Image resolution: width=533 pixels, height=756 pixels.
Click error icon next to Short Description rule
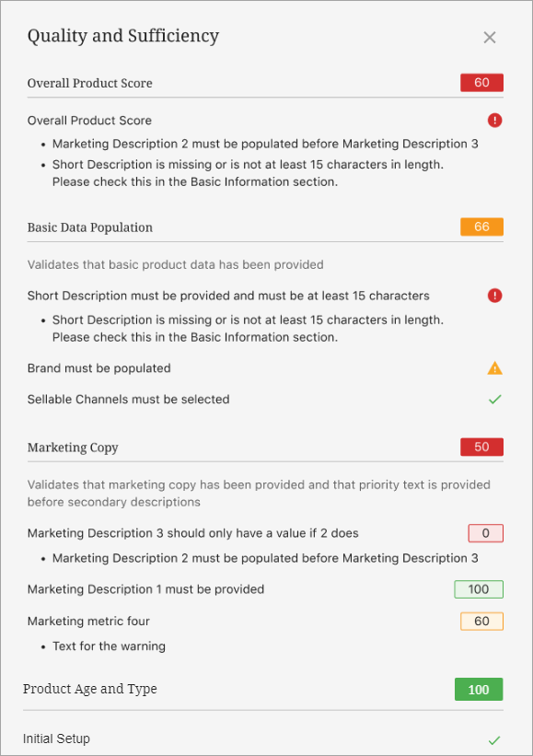(x=494, y=296)
